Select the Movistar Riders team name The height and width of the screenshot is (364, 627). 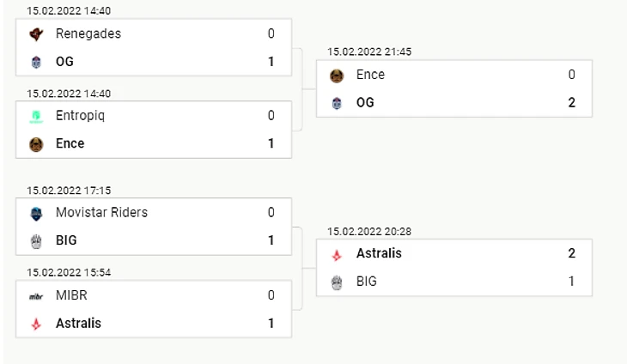101,213
